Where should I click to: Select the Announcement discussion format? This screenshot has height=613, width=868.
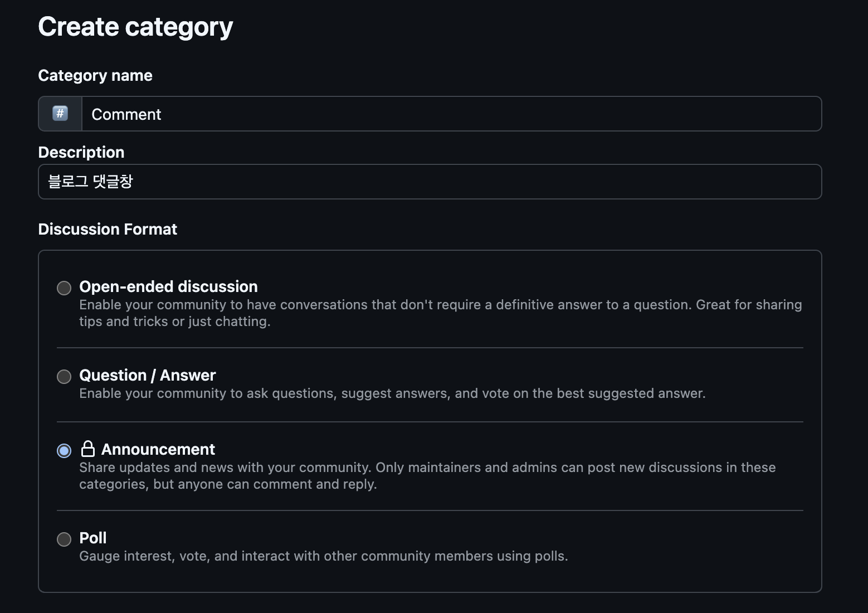64,451
